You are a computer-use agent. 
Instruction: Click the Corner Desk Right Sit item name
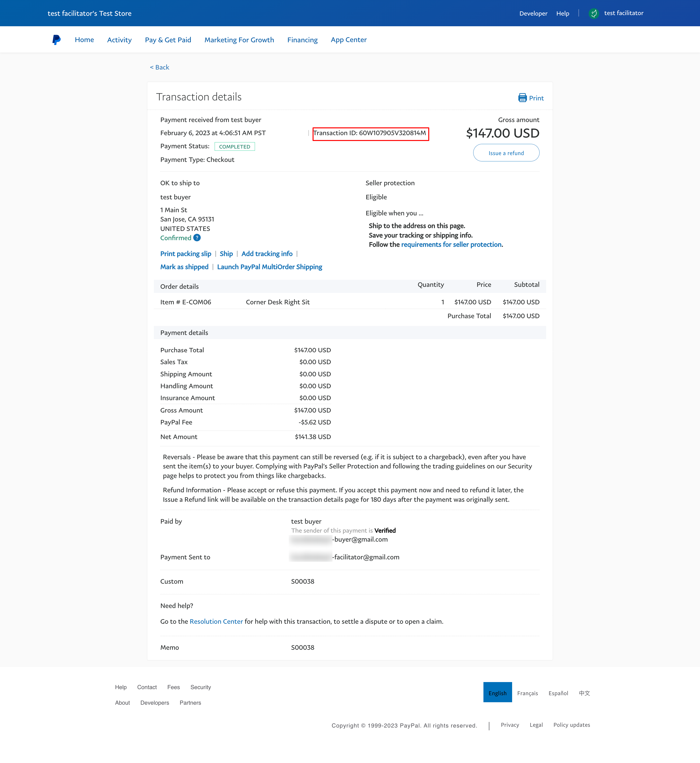[278, 302]
